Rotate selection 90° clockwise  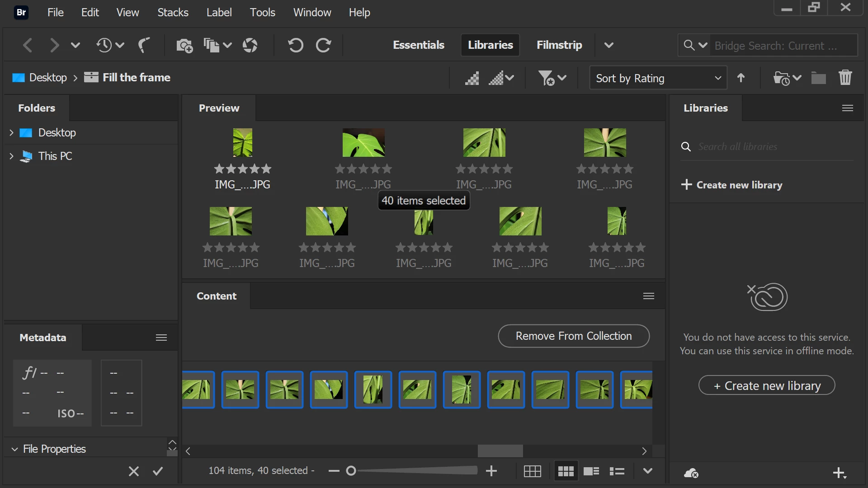tap(324, 45)
